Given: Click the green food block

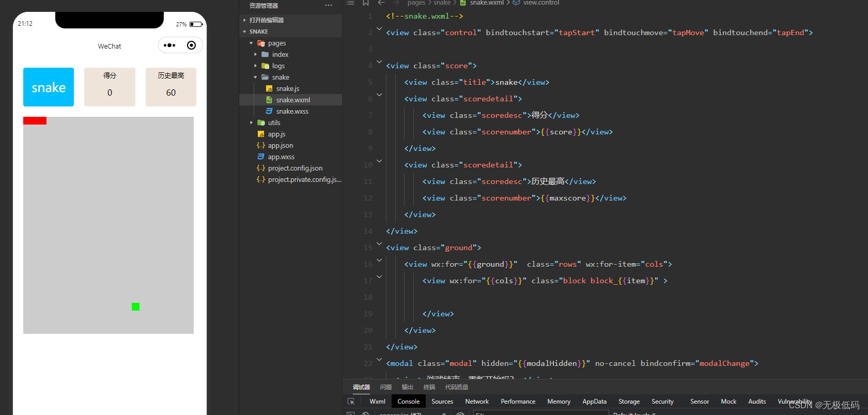Looking at the screenshot, I should 135,307.
